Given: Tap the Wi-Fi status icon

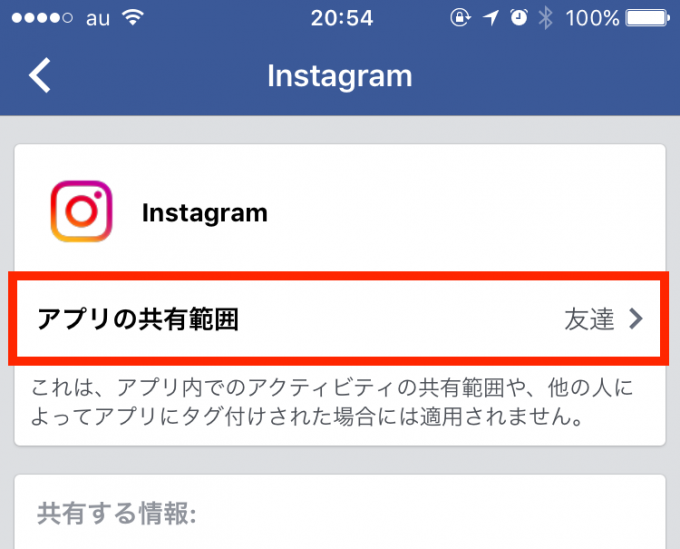Looking at the screenshot, I should pyautogui.click(x=133, y=18).
